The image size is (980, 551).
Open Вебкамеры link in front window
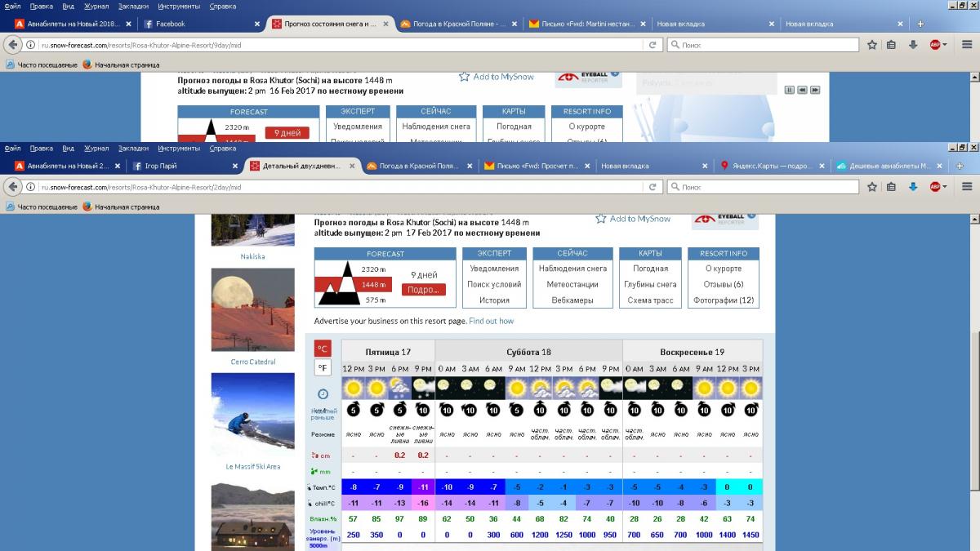click(x=572, y=300)
